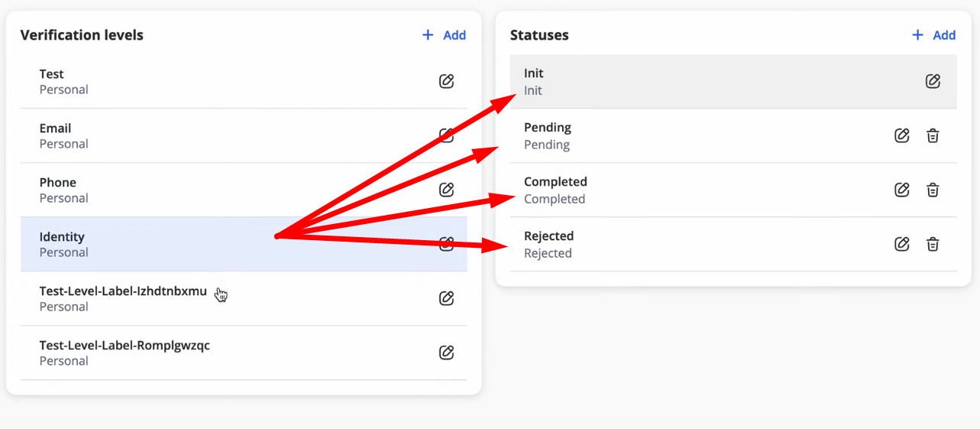Edit the Test verification level
The image size is (980, 429).
tap(447, 81)
